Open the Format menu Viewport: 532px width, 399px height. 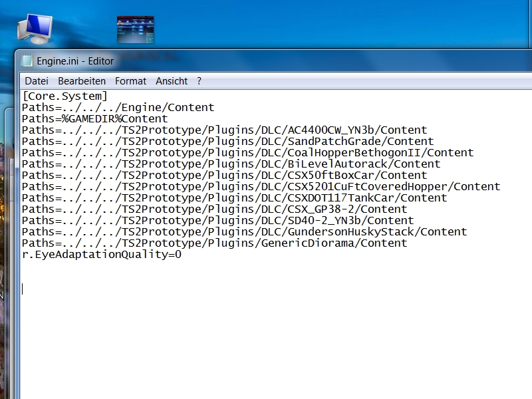click(130, 81)
